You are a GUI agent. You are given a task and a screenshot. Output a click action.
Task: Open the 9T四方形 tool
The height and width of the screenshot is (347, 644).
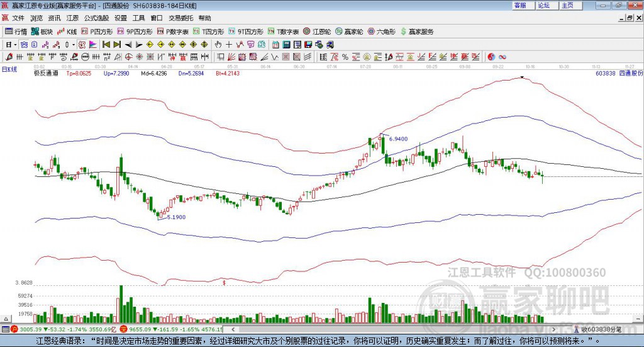coord(246,31)
